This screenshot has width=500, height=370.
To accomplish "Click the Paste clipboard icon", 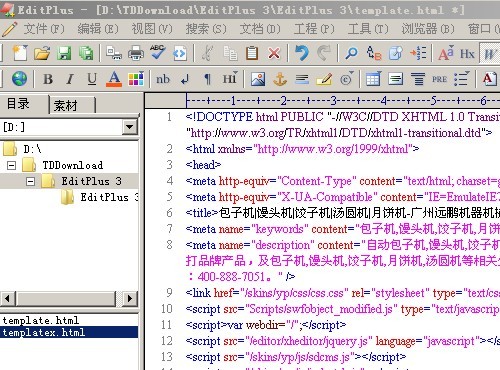I will point(252,53).
